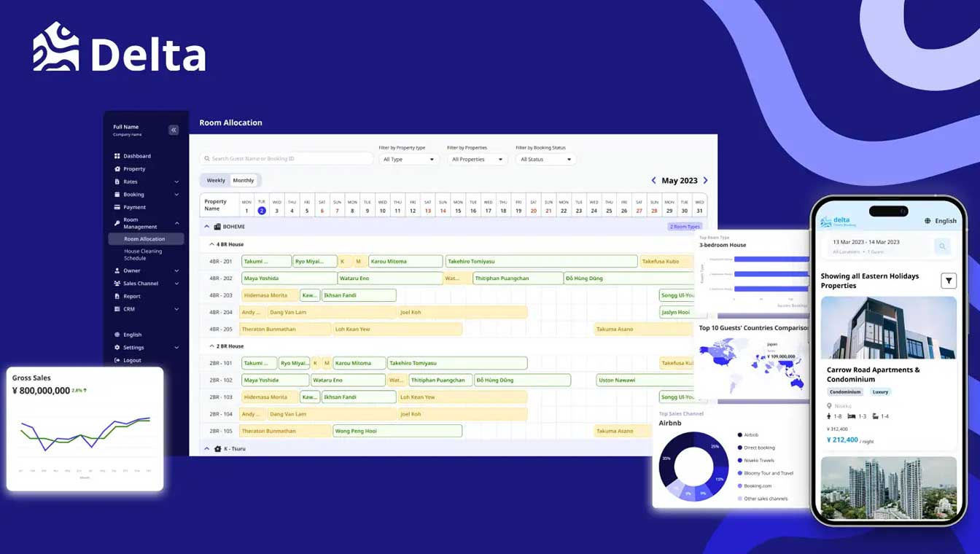Open the All Properties filter dropdown
This screenshot has width=980, height=554.
(478, 159)
